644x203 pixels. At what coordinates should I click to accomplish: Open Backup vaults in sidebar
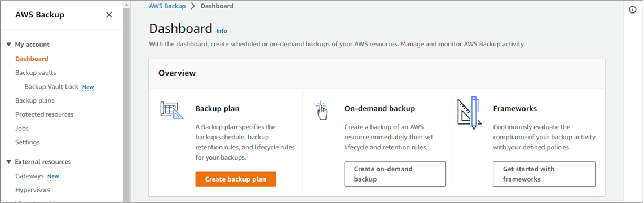pos(36,73)
